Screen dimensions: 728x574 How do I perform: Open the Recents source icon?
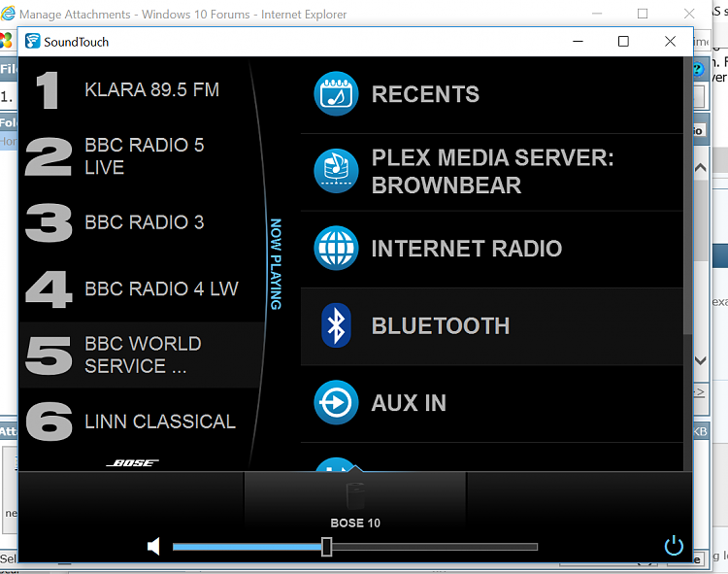pyautogui.click(x=336, y=93)
